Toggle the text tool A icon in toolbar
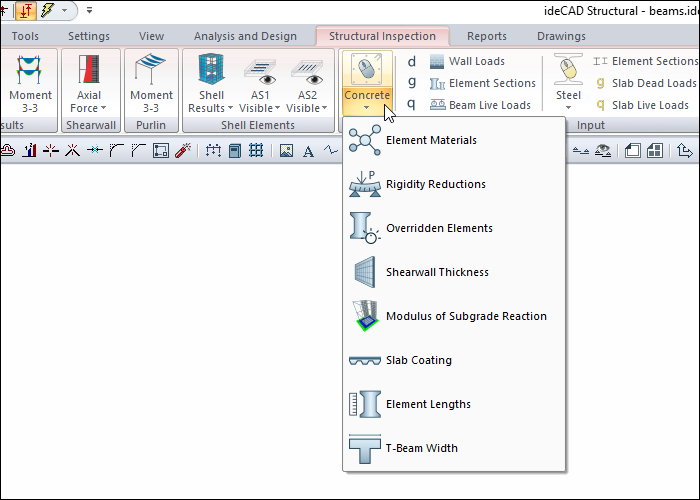700x500 pixels. (x=308, y=151)
